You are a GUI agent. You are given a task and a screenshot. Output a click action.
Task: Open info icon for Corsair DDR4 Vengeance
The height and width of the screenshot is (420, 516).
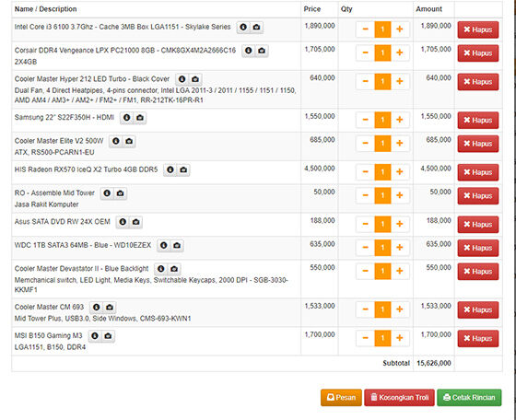pos(249,51)
